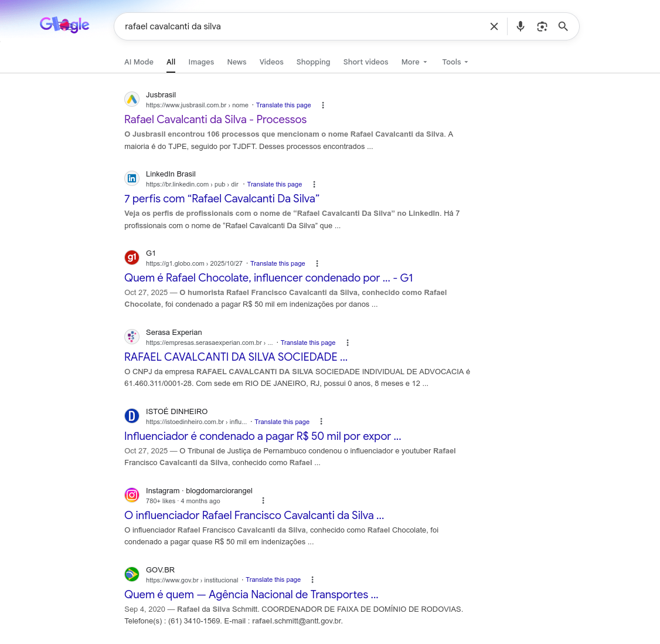Translate the LinkedIn result page
660x644 pixels.
click(x=274, y=184)
